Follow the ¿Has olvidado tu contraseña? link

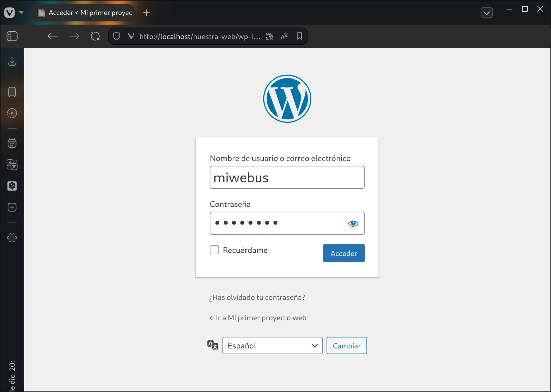257,298
